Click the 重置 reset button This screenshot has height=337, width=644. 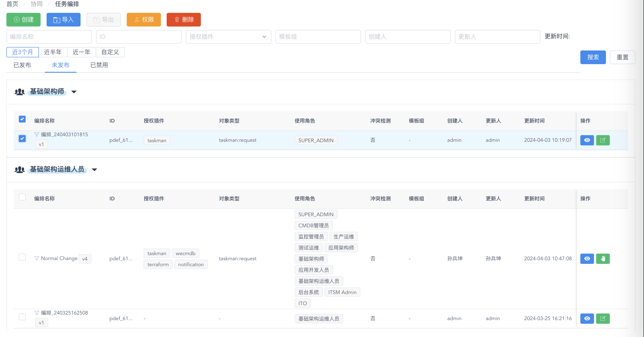point(622,57)
